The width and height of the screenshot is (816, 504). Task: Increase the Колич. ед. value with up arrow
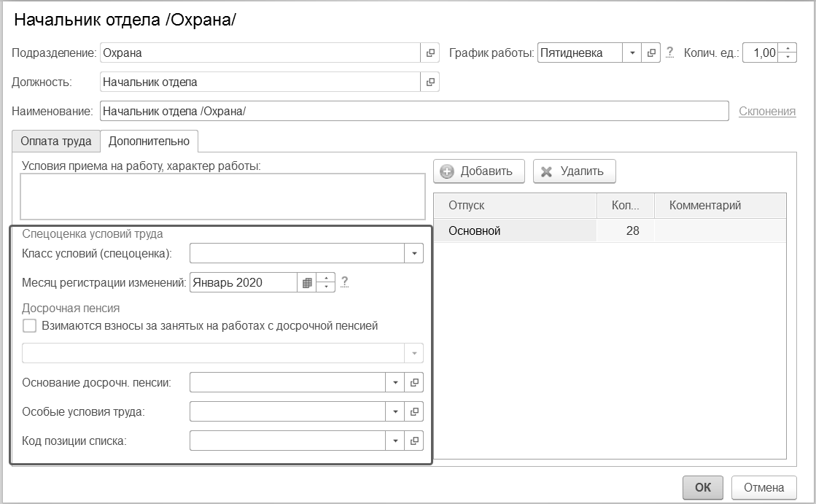pos(788,49)
